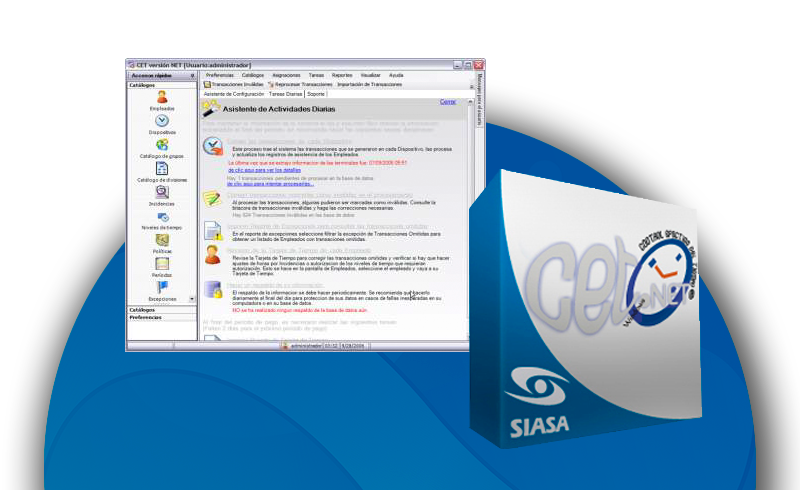
Task: Open the Asignaciones menu
Action: [x=286, y=75]
